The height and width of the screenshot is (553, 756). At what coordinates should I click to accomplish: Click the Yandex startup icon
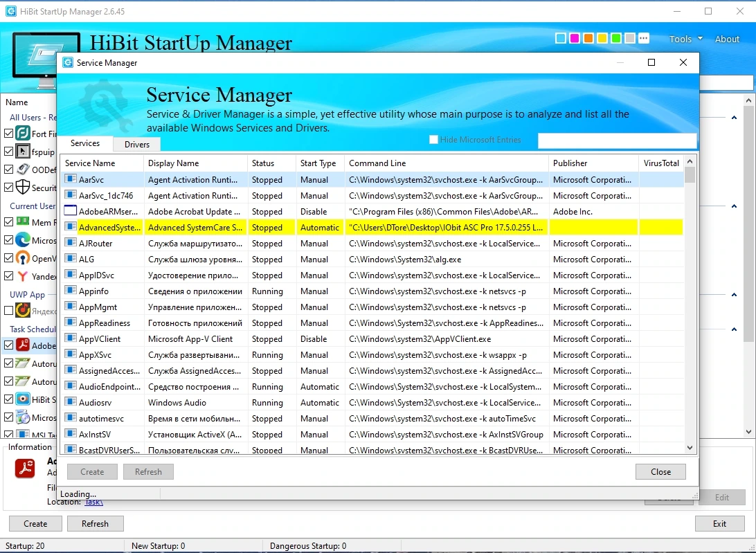pyautogui.click(x=23, y=275)
